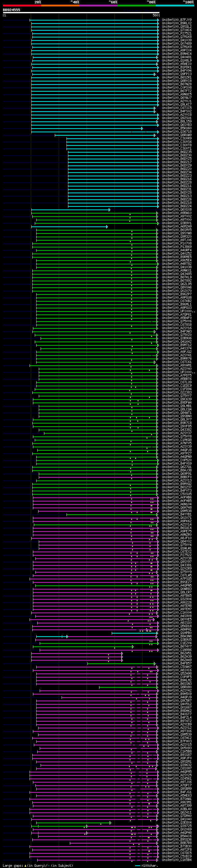197x868 pixels.
Task: Select label UniRef100_C6TIC5
Action: 177,108
